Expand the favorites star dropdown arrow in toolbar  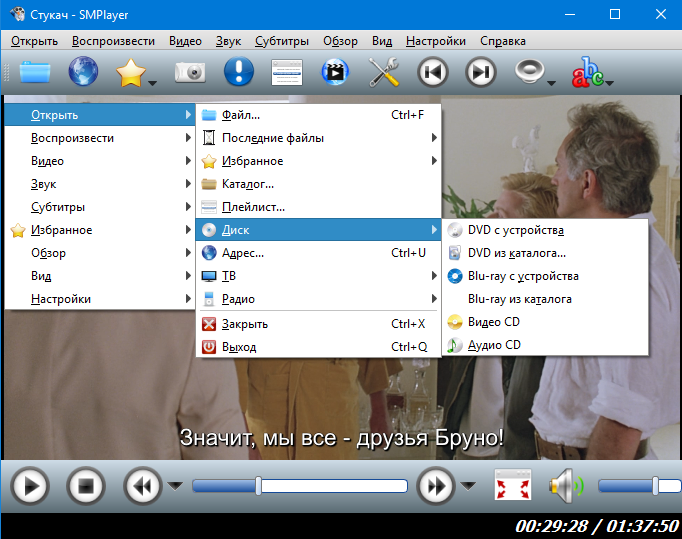click(153, 84)
